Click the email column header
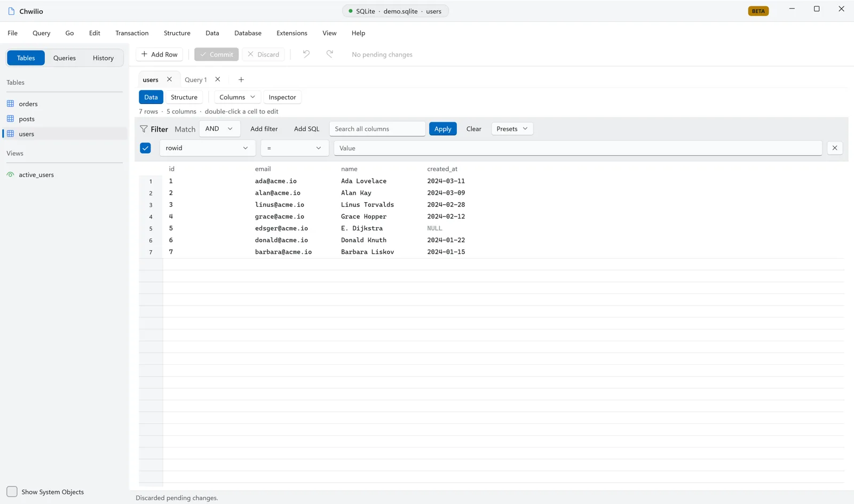The width and height of the screenshot is (854, 504). (263, 169)
